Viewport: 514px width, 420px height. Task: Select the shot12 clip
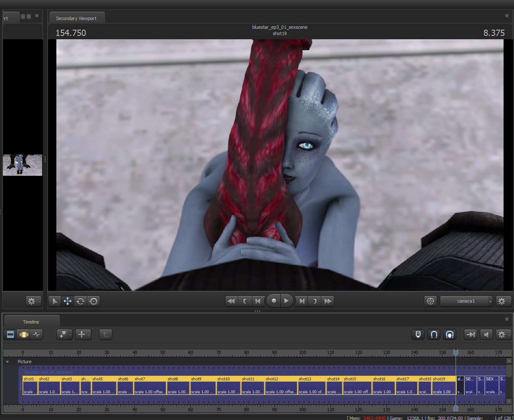click(x=281, y=385)
